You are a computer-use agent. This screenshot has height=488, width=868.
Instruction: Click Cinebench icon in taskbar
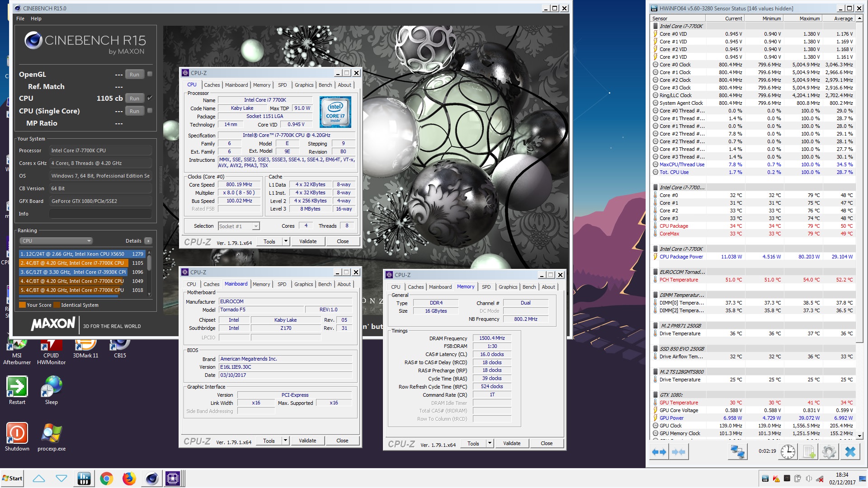coord(151,479)
